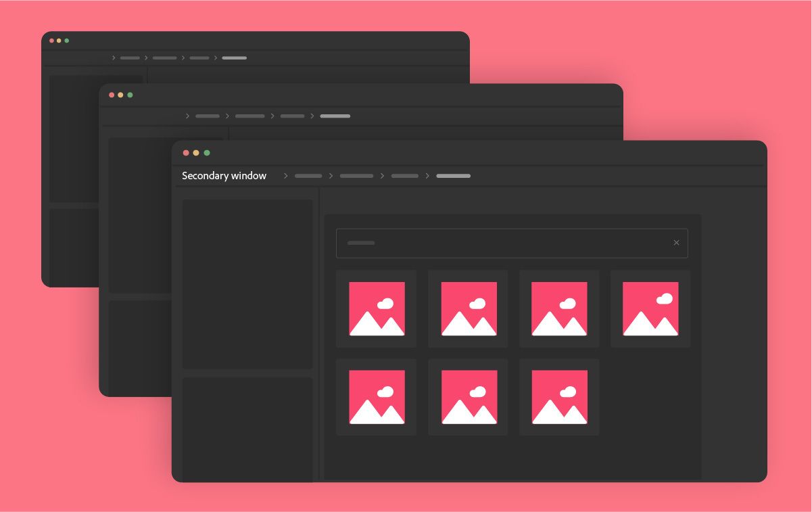Open the last breadcrumb item in the Secondary window
This screenshot has width=812, height=512.
tap(453, 176)
